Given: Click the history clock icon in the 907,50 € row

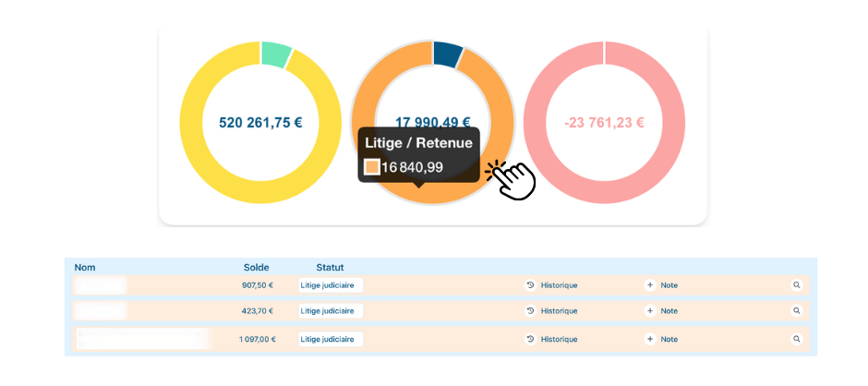Looking at the screenshot, I should point(530,285).
